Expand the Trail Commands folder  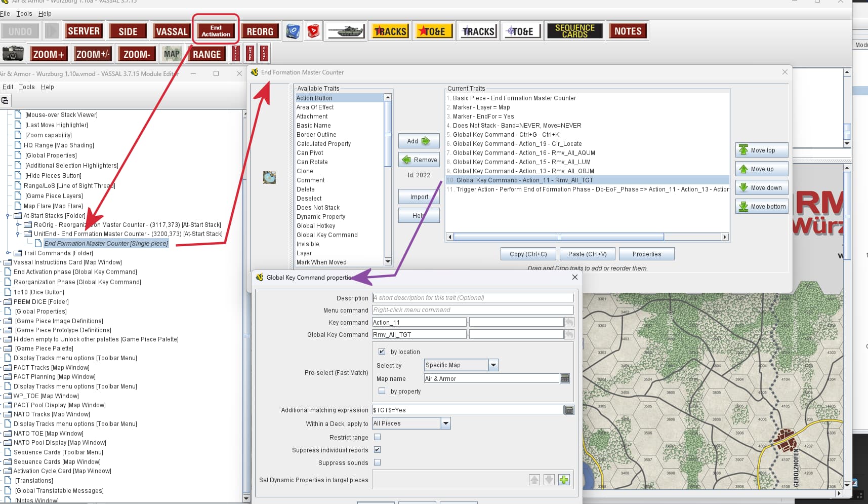(8, 253)
